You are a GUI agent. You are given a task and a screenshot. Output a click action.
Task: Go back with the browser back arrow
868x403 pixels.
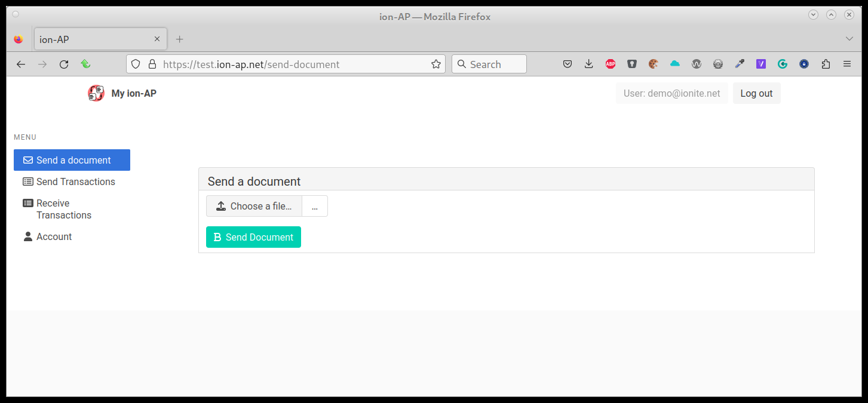tap(21, 64)
